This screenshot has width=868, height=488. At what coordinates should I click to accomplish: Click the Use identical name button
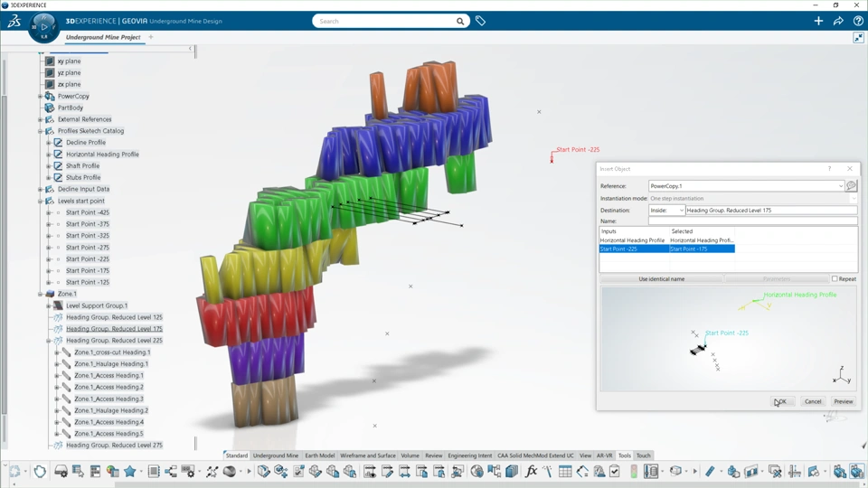[662, 279]
